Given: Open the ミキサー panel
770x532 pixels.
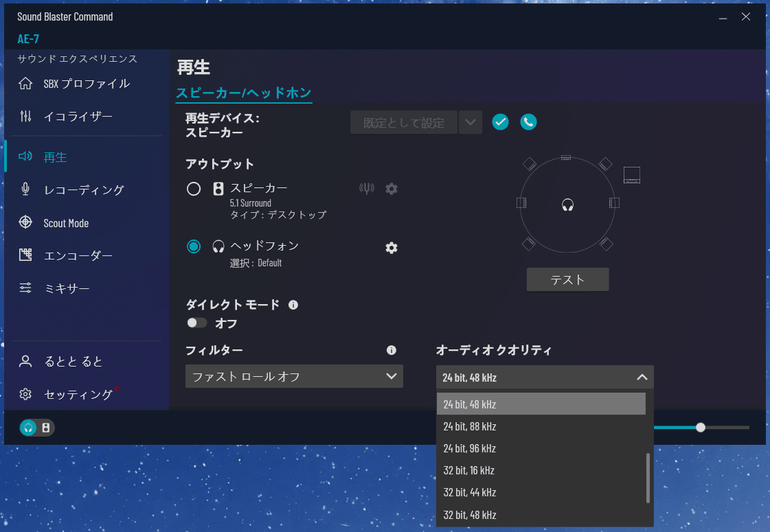Looking at the screenshot, I should pyautogui.click(x=67, y=288).
